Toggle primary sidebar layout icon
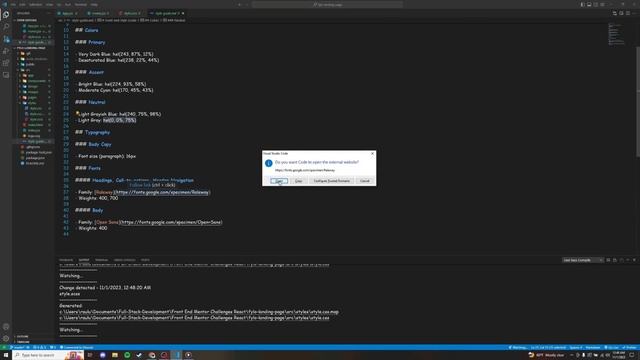 [x=582, y=4]
